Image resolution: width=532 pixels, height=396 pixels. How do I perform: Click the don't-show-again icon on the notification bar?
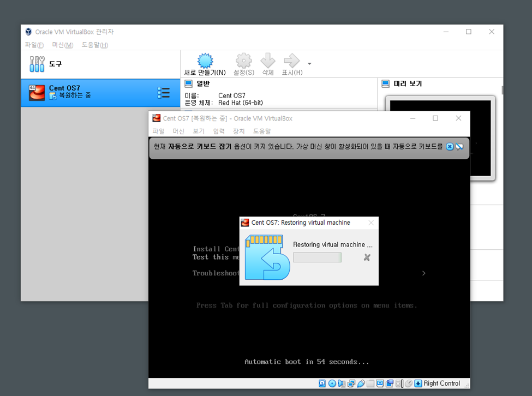coord(459,147)
